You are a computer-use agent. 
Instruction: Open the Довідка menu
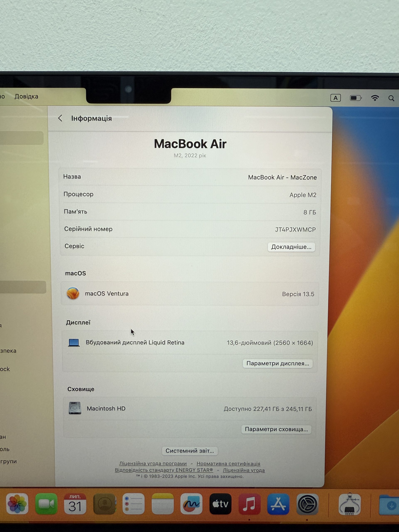pyautogui.click(x=26, y=96)
